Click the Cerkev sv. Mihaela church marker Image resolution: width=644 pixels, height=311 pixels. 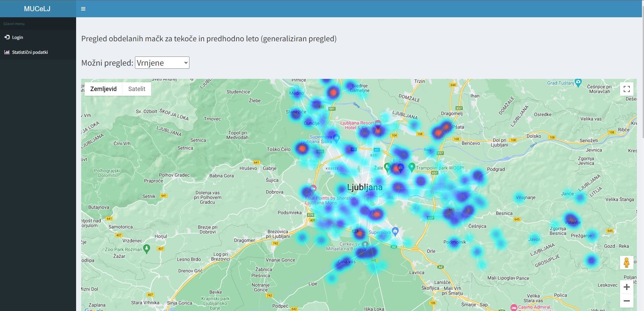pyautogui.click(x=365, y=244)
